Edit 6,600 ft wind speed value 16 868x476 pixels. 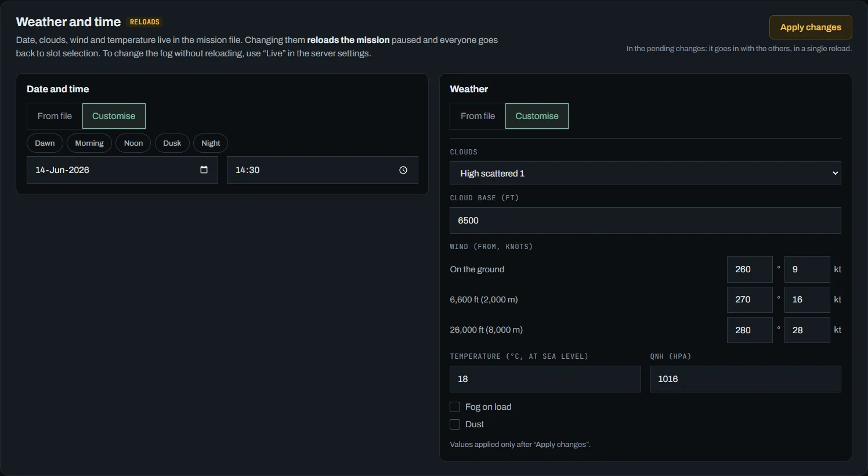[x=807, y=300]
